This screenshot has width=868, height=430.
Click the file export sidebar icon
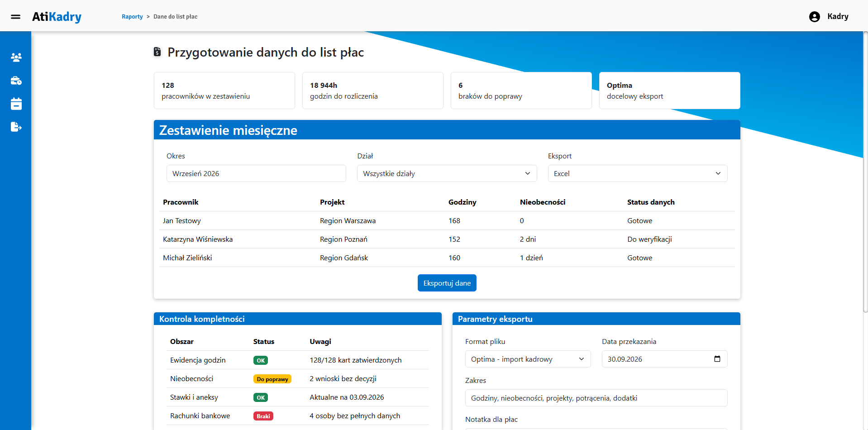16,127
